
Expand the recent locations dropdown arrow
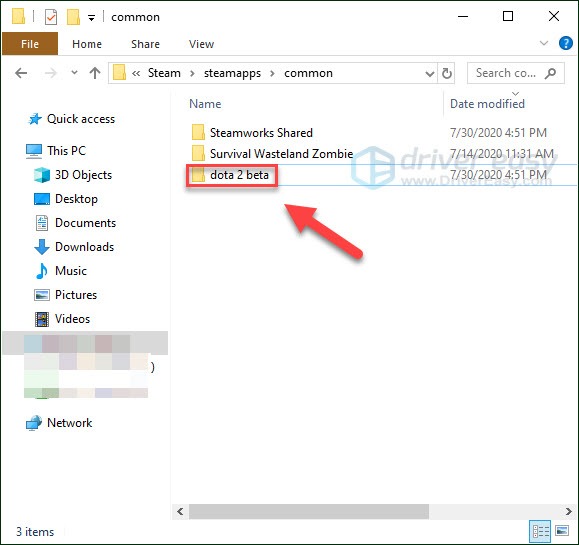tap(74, 73)
